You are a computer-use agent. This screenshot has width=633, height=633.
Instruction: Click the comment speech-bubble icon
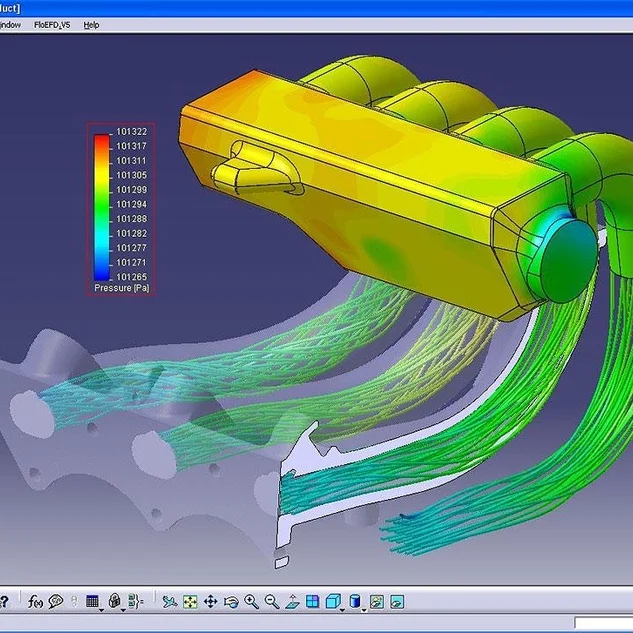click(56, 602)
